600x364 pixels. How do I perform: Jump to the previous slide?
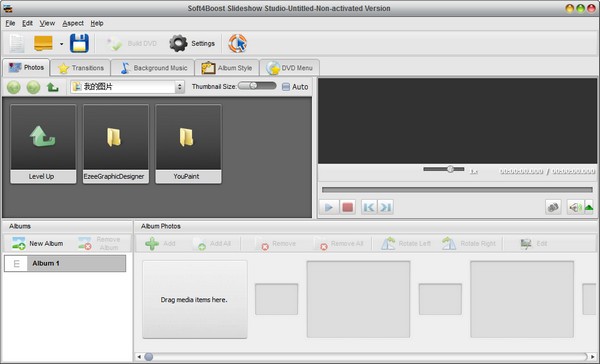[369, 207]
